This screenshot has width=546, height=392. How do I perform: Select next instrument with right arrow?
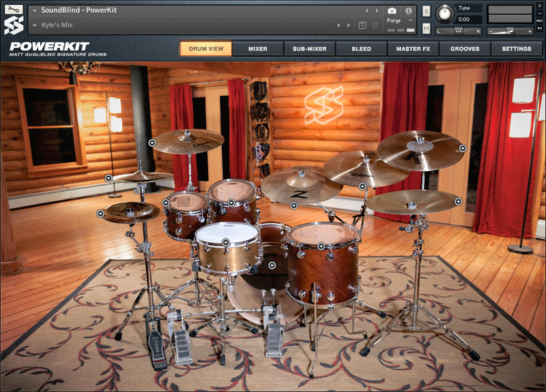point(376,10)
